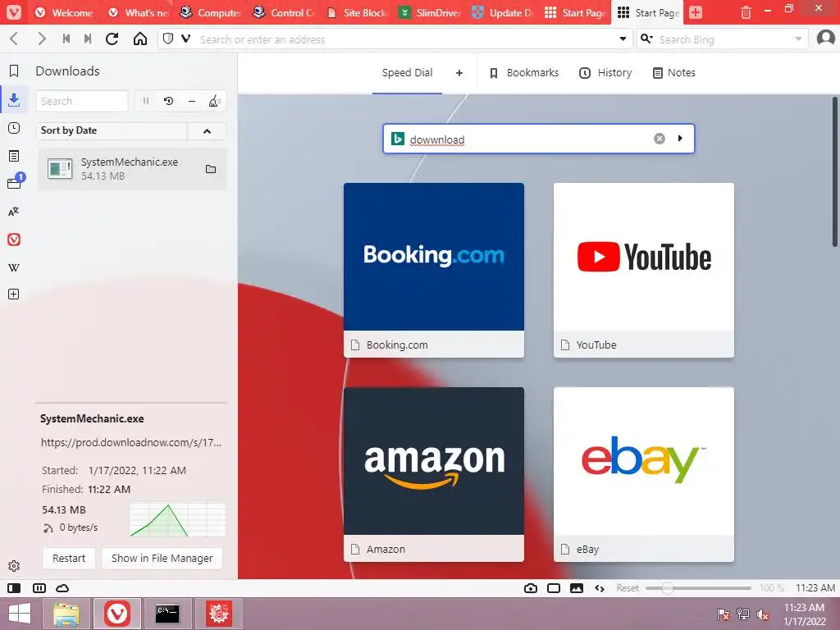This screenshot has height=630, width=840.
Task: Remove the selected download from list
Action: (x=192, y=101)
